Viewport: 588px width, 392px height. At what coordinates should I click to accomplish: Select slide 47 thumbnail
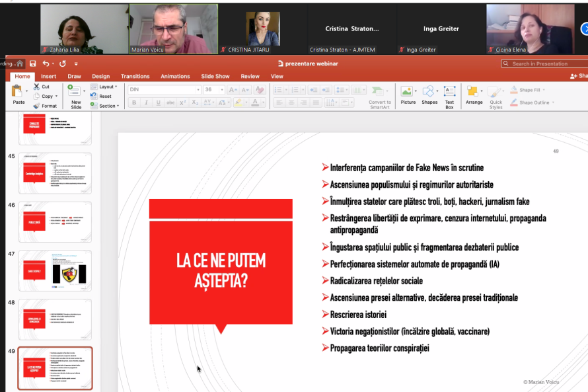55,270
